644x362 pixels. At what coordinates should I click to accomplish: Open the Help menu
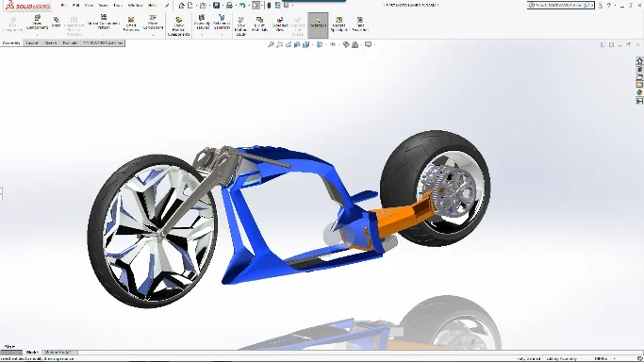pos(152,6)
